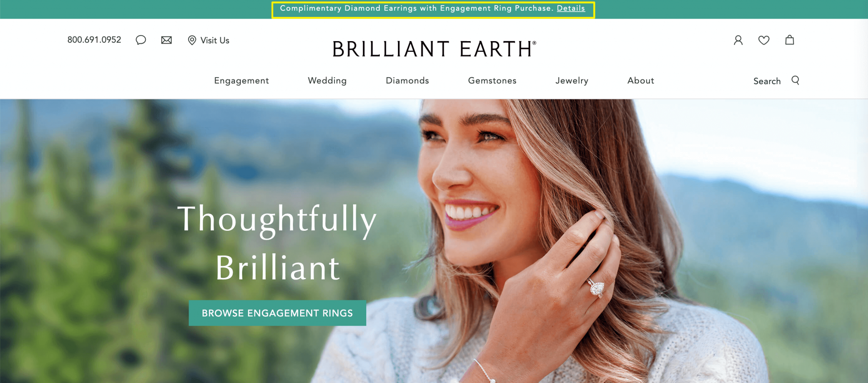Expand the Diamonds navigation menu
The width and height of the screenshot is (868, 383).
[x=407, y=81]
